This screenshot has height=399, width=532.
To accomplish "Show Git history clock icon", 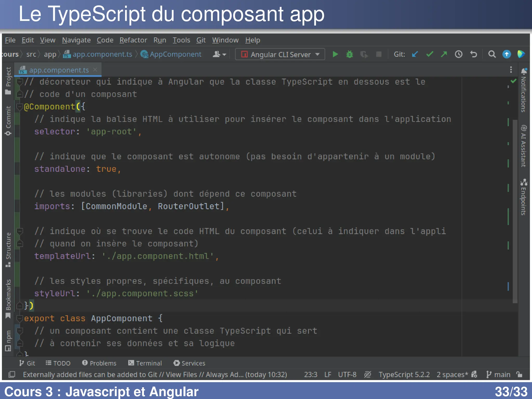I will tap(459, 54).
